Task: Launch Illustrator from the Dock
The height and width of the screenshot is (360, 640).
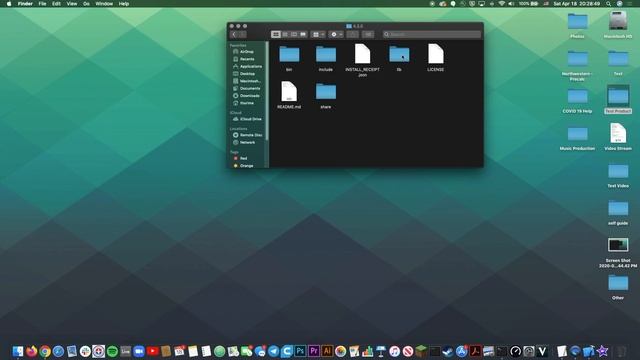Action: point(327,351)
